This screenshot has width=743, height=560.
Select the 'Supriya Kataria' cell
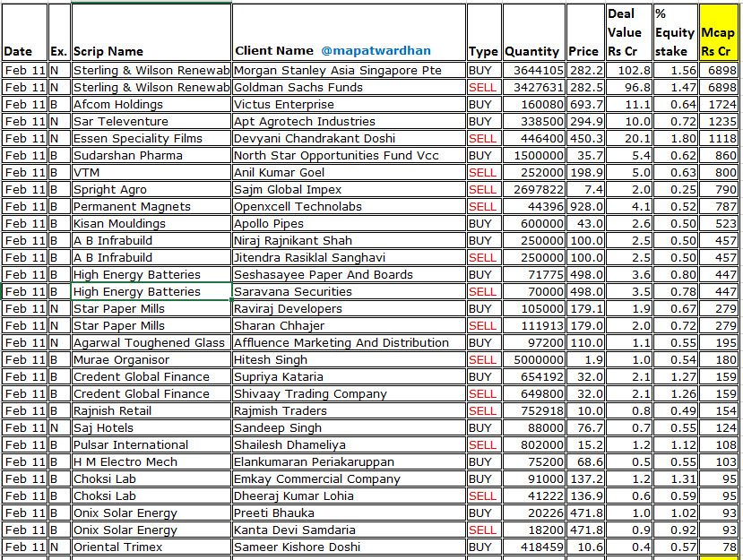[x=350, y=377]
